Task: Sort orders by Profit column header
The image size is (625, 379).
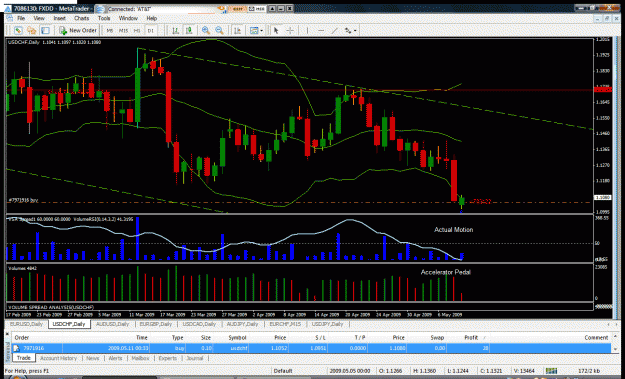Action: [471, 338]
